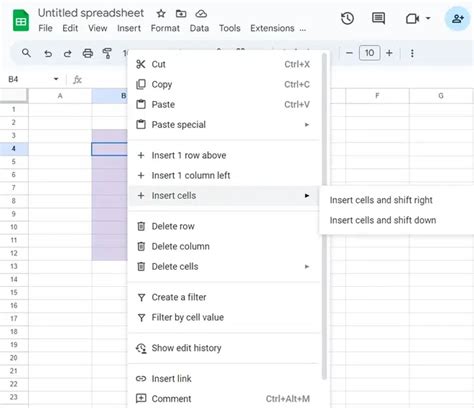Image resolution: width=474 pixels, height=408 pixels.
Task: Expand the Delete cells submenu
Action: tap(307, 267)
